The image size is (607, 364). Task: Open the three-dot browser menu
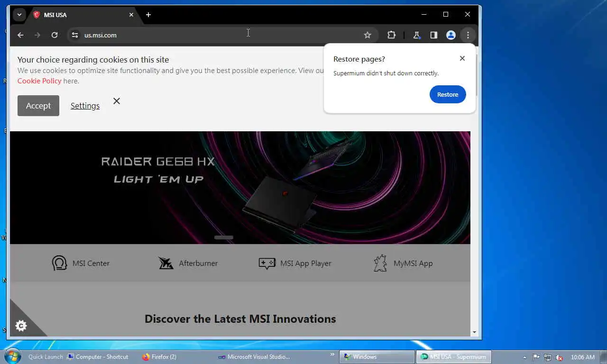tap(468, 35)
